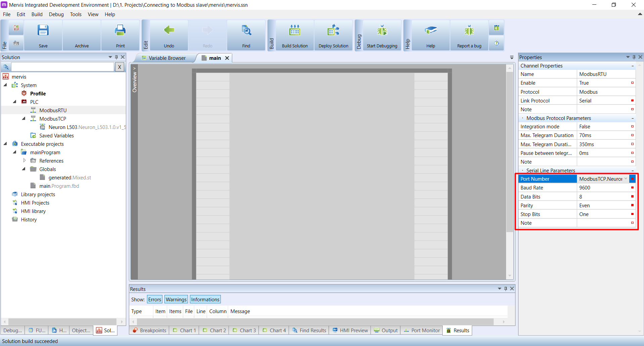Start Debugging with the bug icon
Viewport: 644px width, 346px height.
tap(382, 31)
